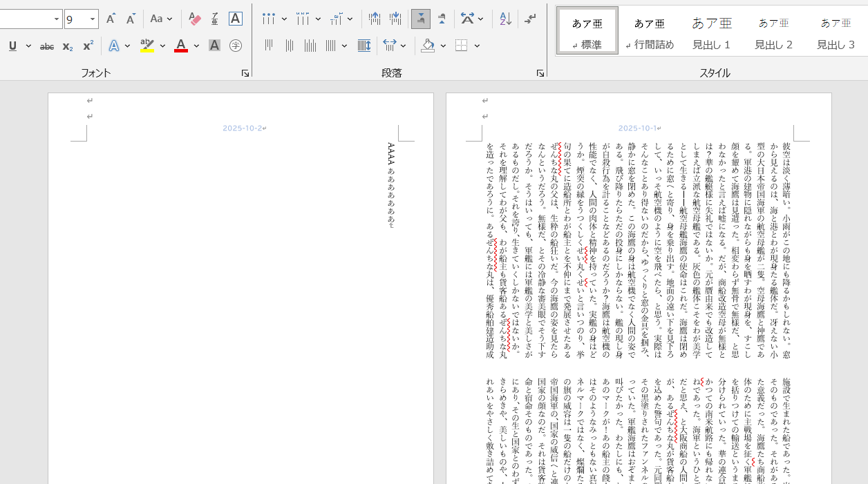Click the Sort A-Z icon

click(x=505, y=19)
